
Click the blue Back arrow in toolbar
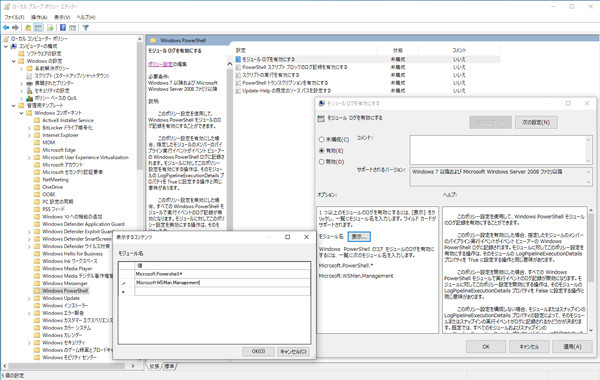[x=6, y=28]
